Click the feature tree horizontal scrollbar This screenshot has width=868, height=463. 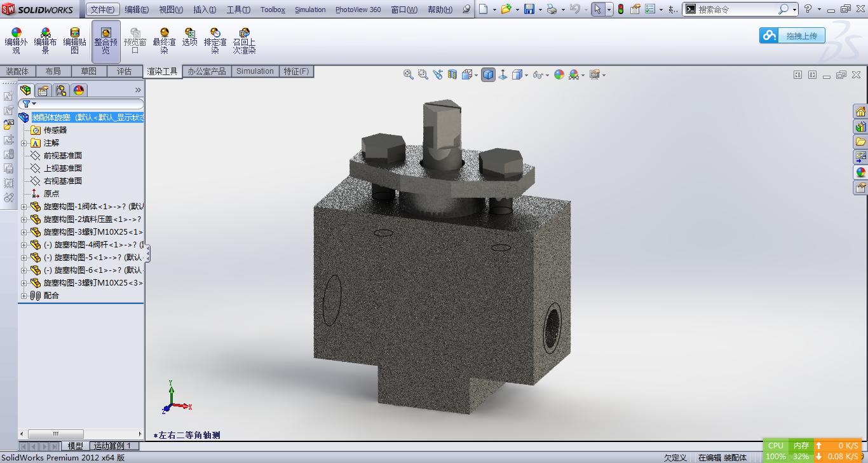tap(55, 434)
